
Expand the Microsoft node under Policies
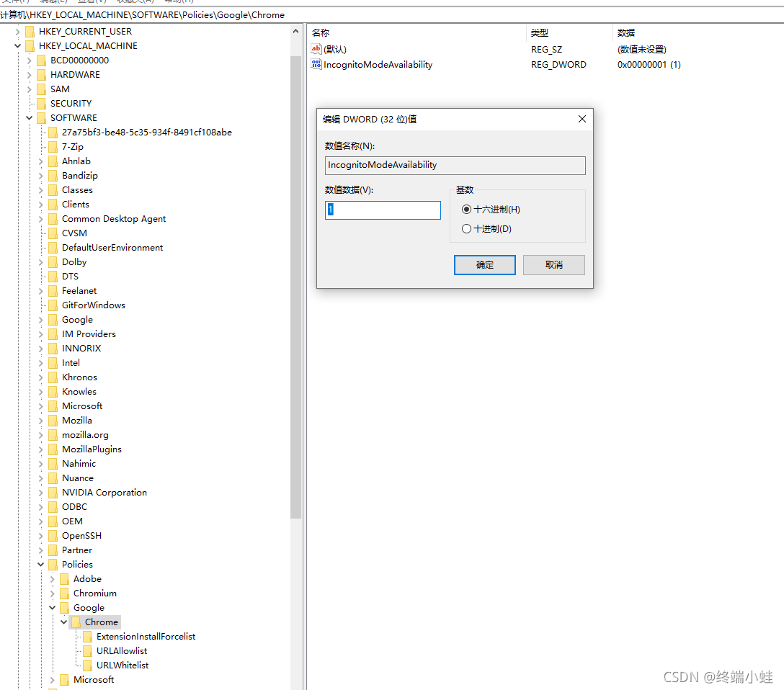[x=52, y=680]
